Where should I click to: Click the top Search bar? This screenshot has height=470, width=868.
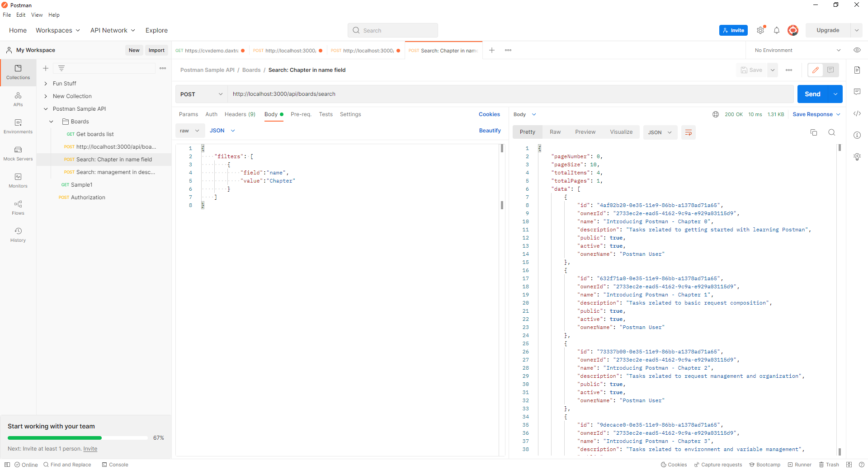(393, 30)
